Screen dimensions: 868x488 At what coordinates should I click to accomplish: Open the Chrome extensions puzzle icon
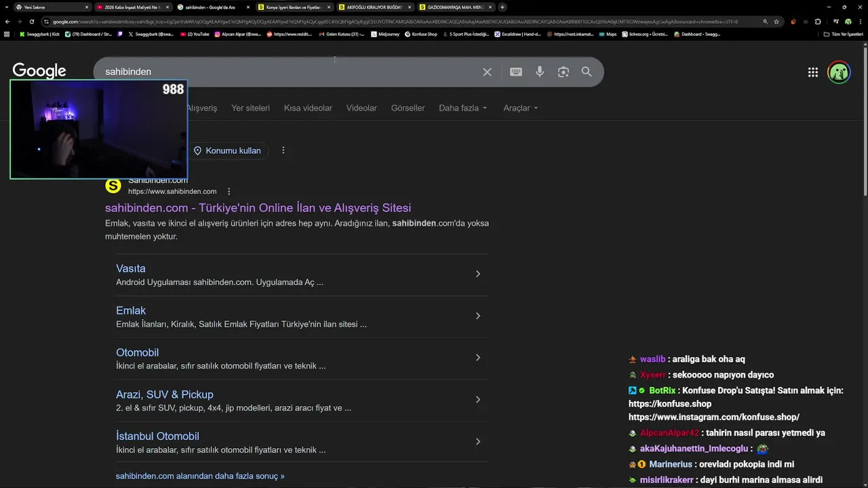(x=818, y=22)
